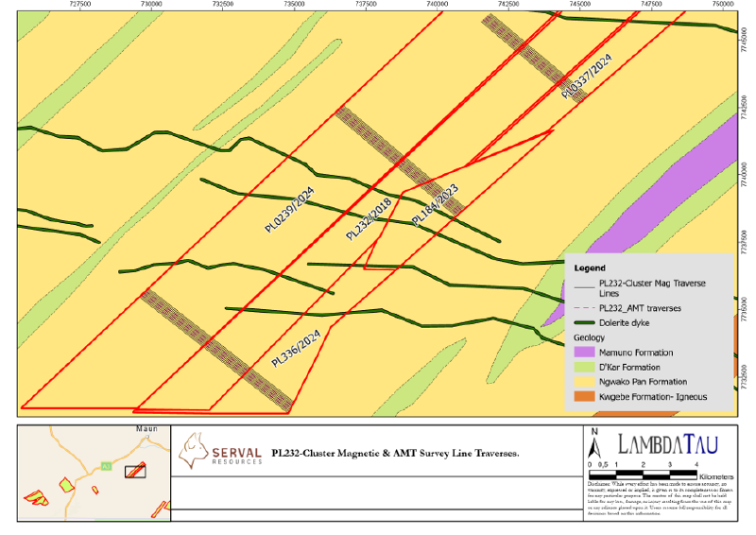Click the north arrow symbol
The image size is (756, 535).
point(594,443)
